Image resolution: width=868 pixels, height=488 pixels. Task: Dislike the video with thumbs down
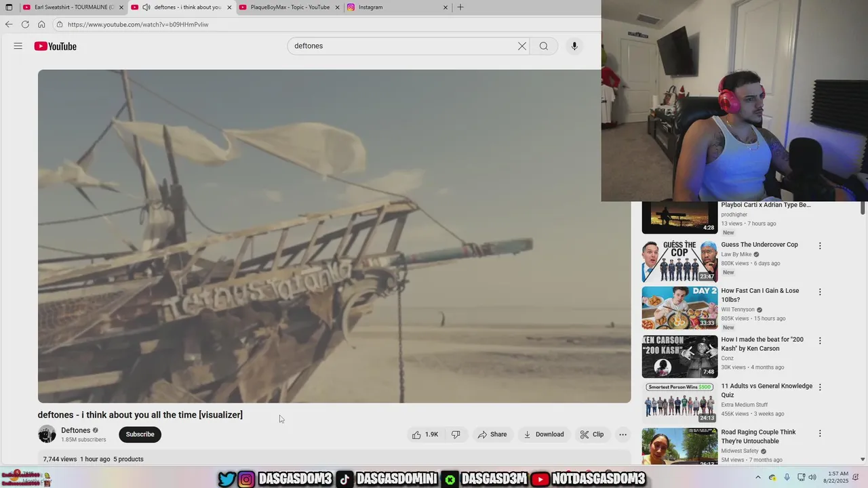456,434
